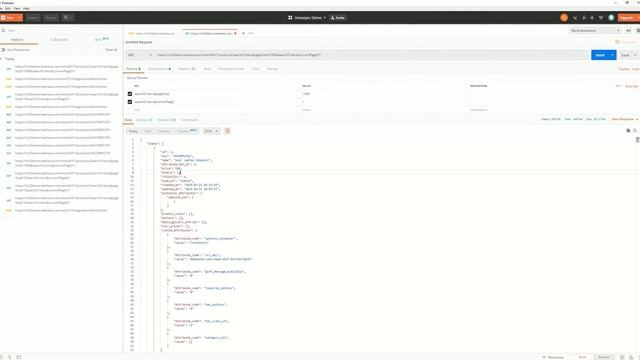Open the Edit menu
This screenshot has height=360, width=640.
[8, 8]
